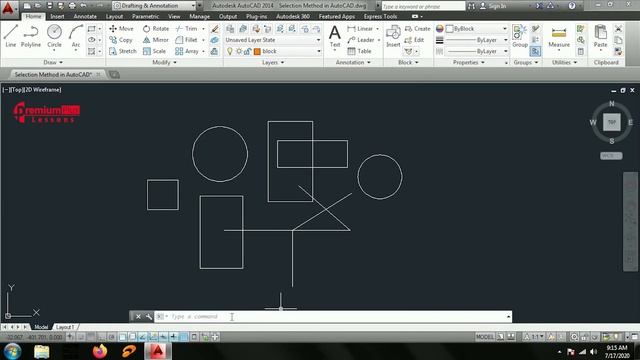Activate the Stretch tool
This screenshot has width=640, height=360.
(x=122, y=51)
